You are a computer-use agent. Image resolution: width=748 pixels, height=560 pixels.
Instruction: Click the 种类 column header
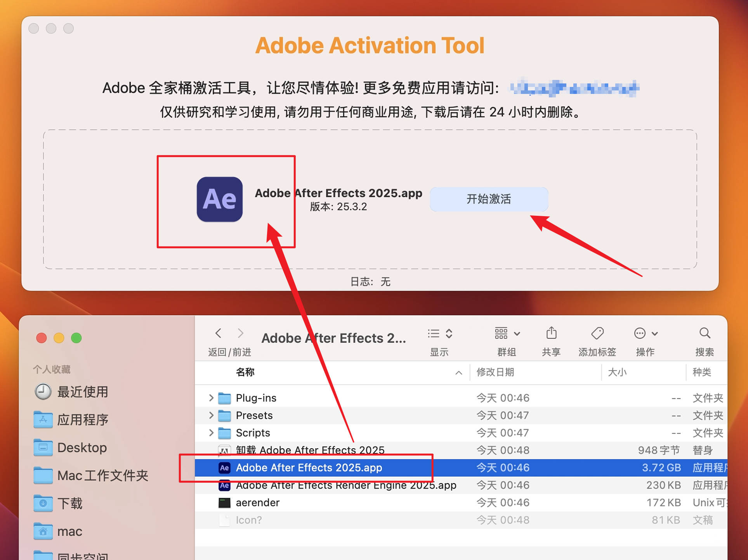[702, 372]
